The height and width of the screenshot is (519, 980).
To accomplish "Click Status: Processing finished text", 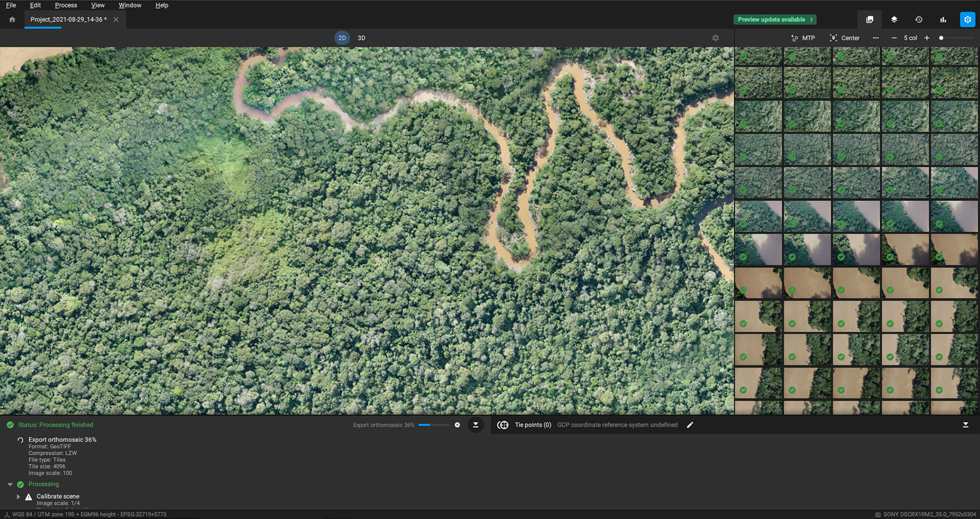I will click(x=56, y=425).
